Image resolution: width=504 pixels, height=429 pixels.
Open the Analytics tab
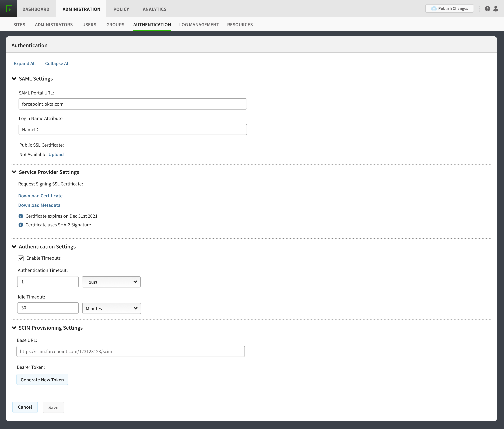[155, 9]
